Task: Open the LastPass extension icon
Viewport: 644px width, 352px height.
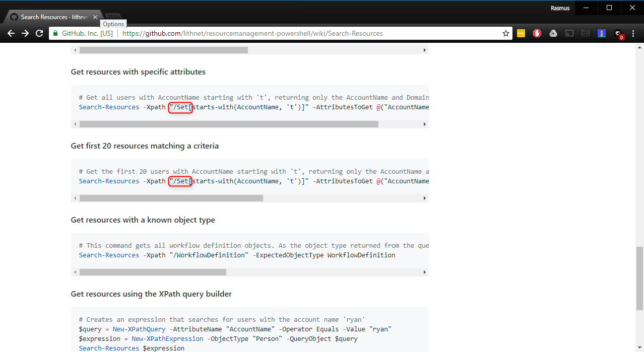Action: 521,33
